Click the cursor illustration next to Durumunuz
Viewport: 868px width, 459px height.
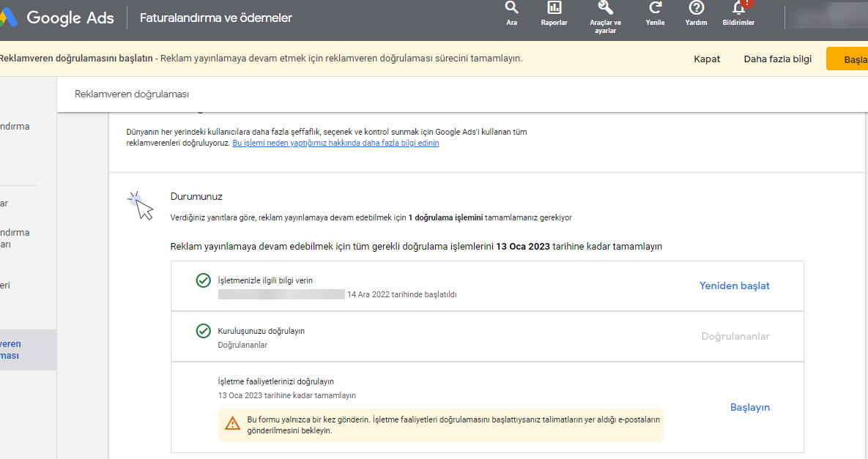[141, 206]
